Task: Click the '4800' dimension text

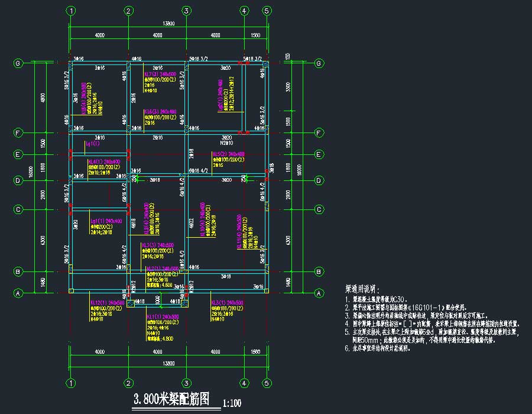Action: [43, 98]
